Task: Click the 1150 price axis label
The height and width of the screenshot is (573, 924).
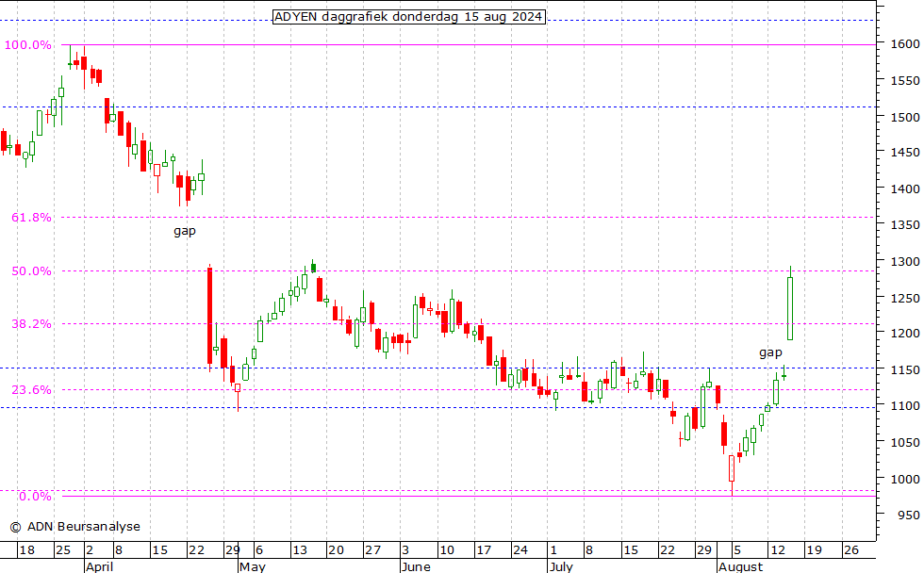Action: click(905, 370)
